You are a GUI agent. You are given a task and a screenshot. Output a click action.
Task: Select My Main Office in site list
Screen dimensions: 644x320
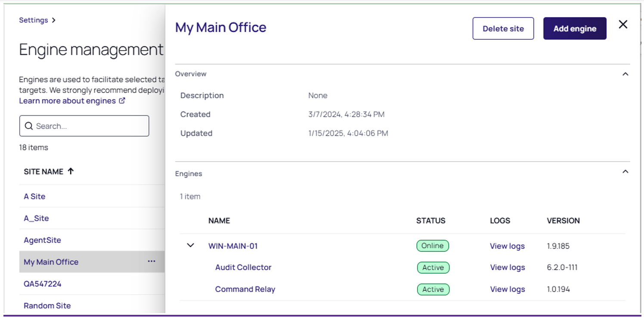coord(51,262)
